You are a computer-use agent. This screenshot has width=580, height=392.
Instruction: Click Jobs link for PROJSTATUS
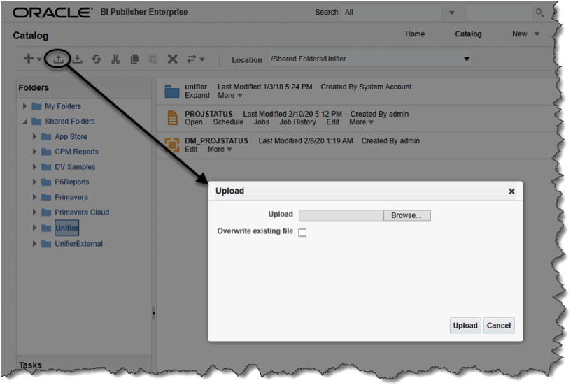[x=261, y=122]
